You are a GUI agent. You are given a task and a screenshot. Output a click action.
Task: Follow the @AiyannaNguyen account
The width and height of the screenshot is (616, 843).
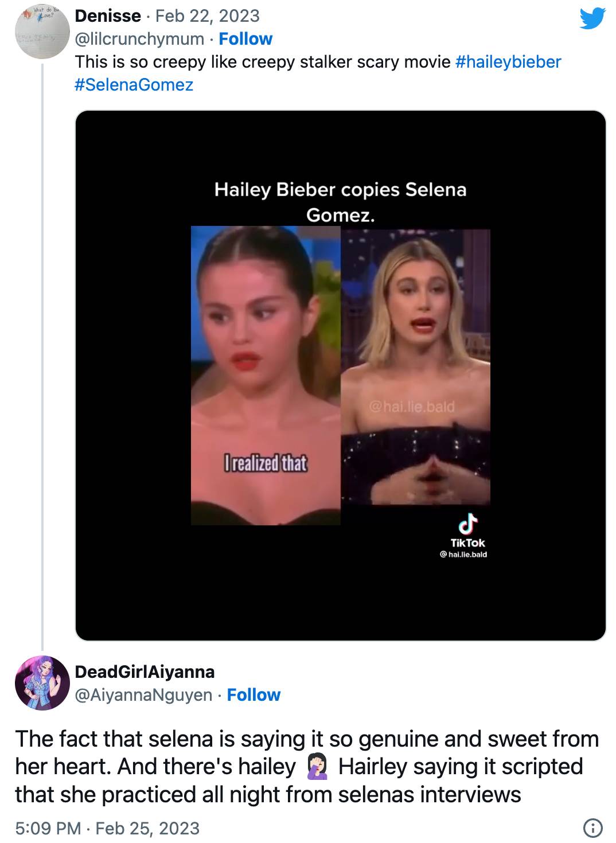coord(254,695)
